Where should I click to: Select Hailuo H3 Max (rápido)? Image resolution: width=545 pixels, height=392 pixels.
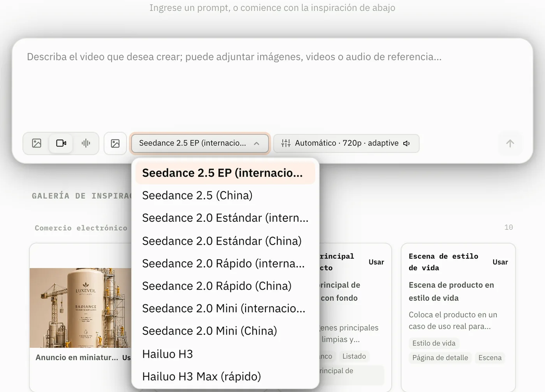coord(225,376)
